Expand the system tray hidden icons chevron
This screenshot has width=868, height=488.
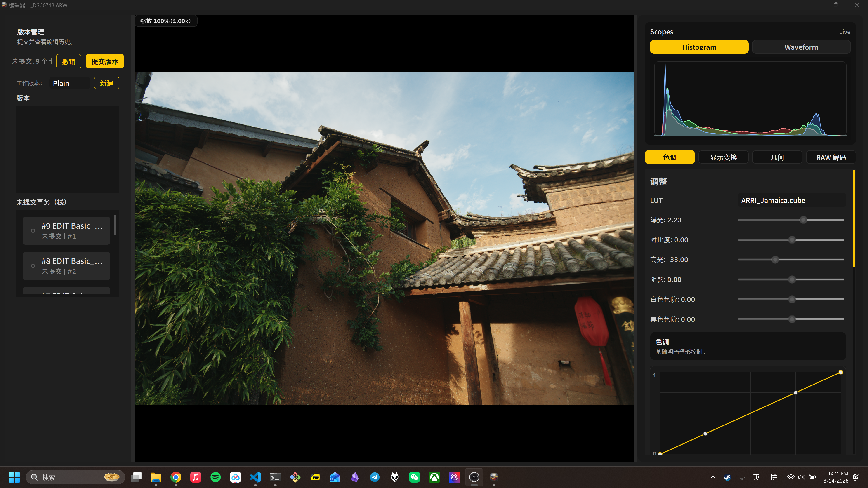[x=713, y=477]
